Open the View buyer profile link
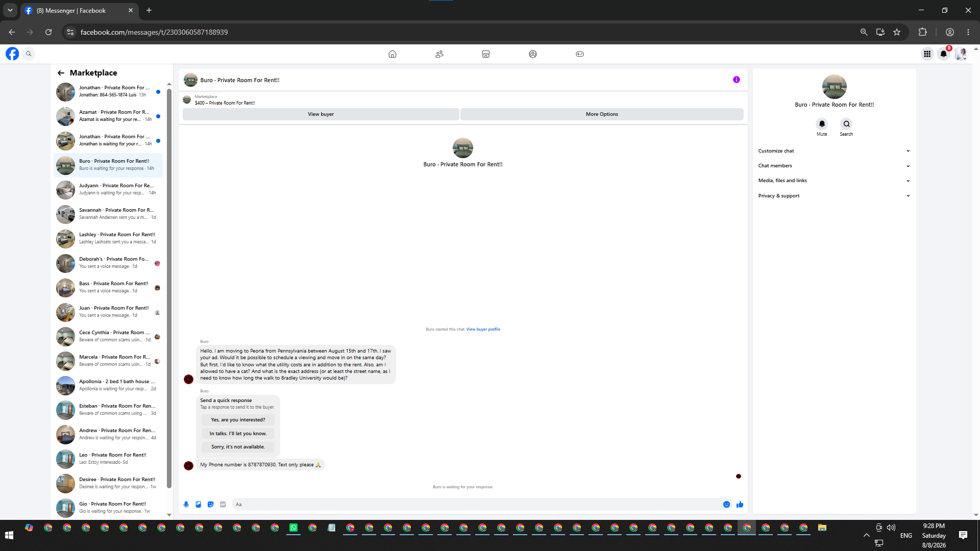980x551 pixels. point(483,330)
